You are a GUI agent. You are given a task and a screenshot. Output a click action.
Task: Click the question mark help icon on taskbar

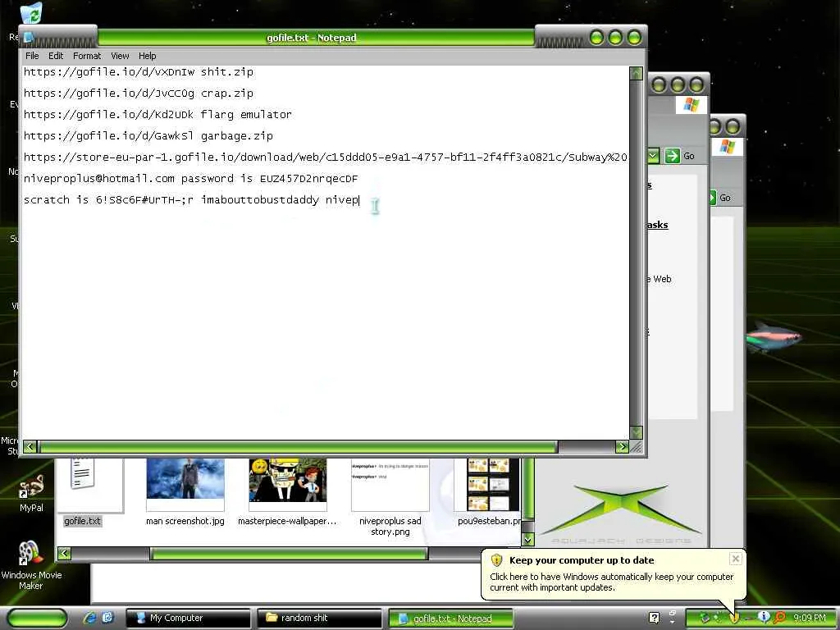pyautogui.click(x=654, y=618)
